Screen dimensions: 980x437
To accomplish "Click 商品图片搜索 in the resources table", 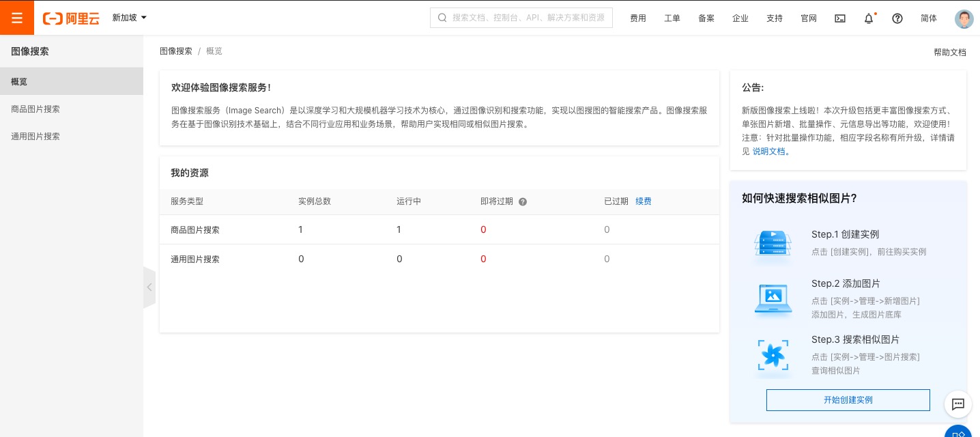I will tap(195, 230).
